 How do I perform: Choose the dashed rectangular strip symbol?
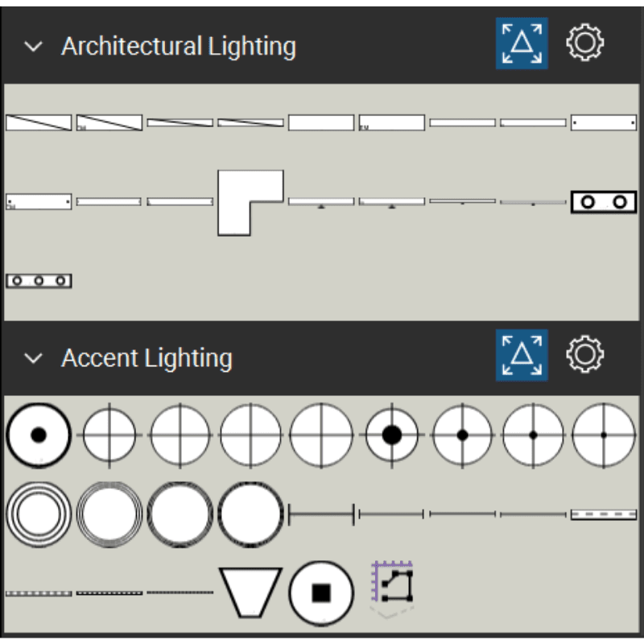[604, 514]
